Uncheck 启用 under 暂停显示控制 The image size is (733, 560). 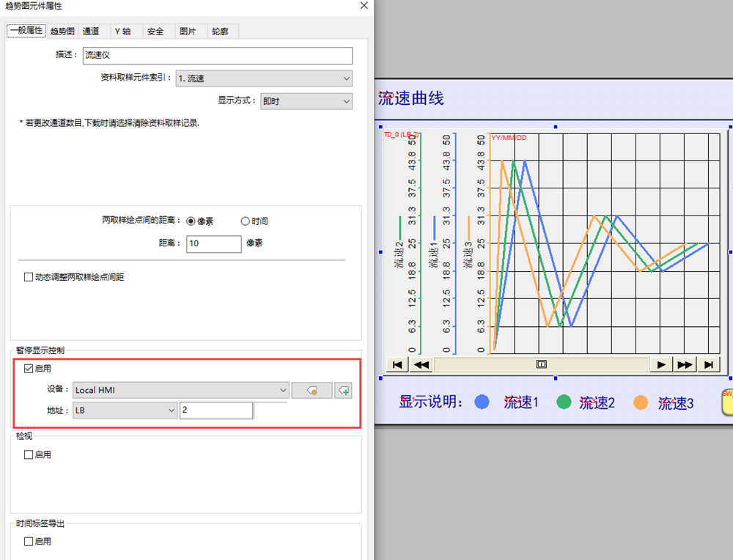29,369
